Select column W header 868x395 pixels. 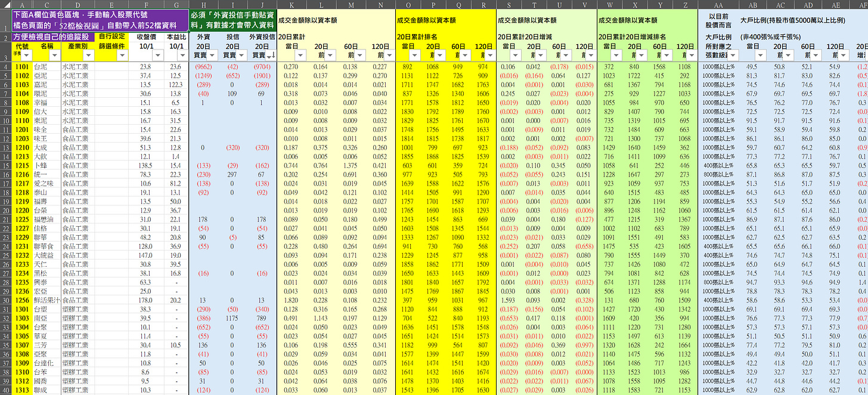click(609, 4)
